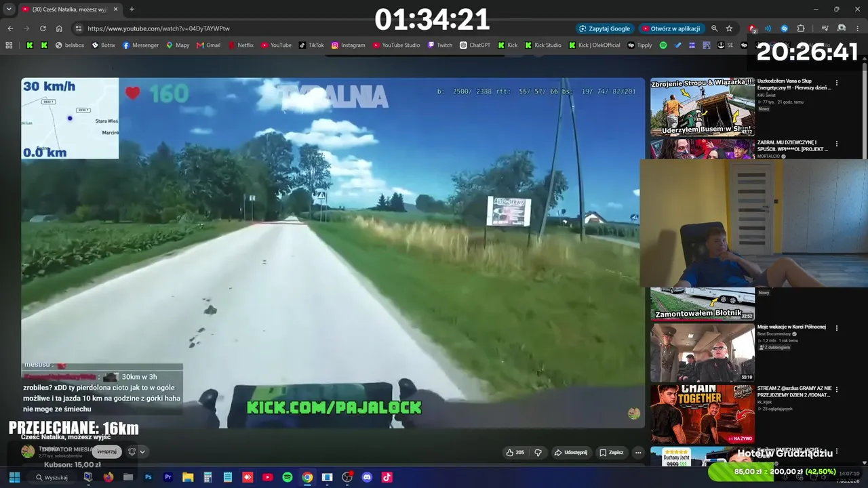The width and height of the screenshot is (868, 488).
Task: Open the Chrome extensions puzzle icon
Action: (x=801, y=28)
